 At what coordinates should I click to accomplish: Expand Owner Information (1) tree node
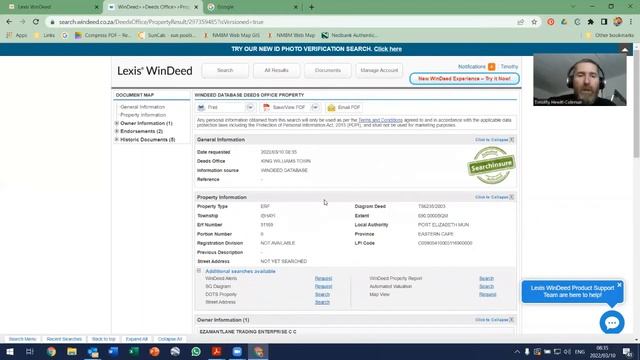[117, 123]
